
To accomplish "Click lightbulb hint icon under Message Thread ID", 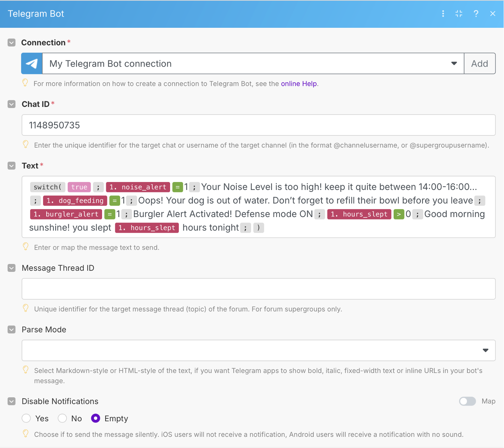I will click(25, 308).
